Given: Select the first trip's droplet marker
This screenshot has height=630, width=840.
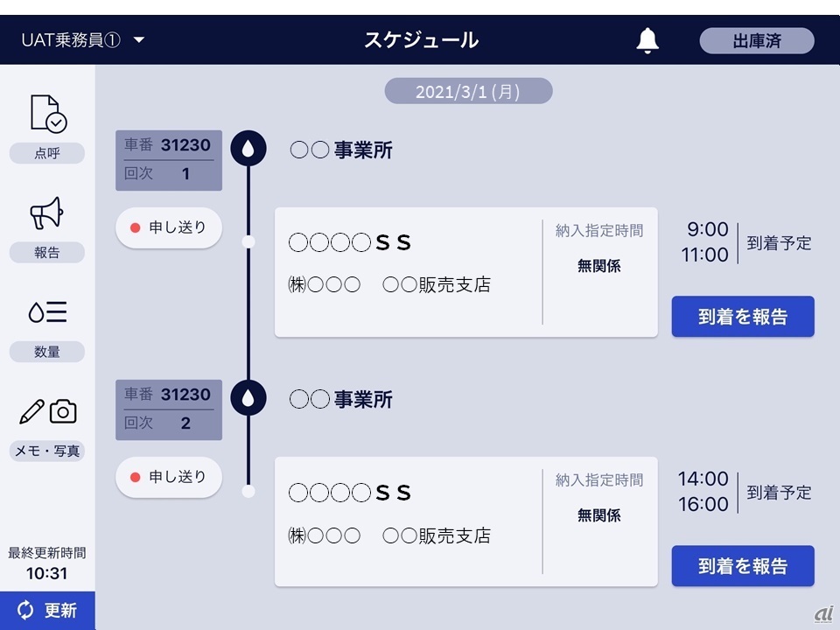Looking at the screenshot, I should pos(248,150).
